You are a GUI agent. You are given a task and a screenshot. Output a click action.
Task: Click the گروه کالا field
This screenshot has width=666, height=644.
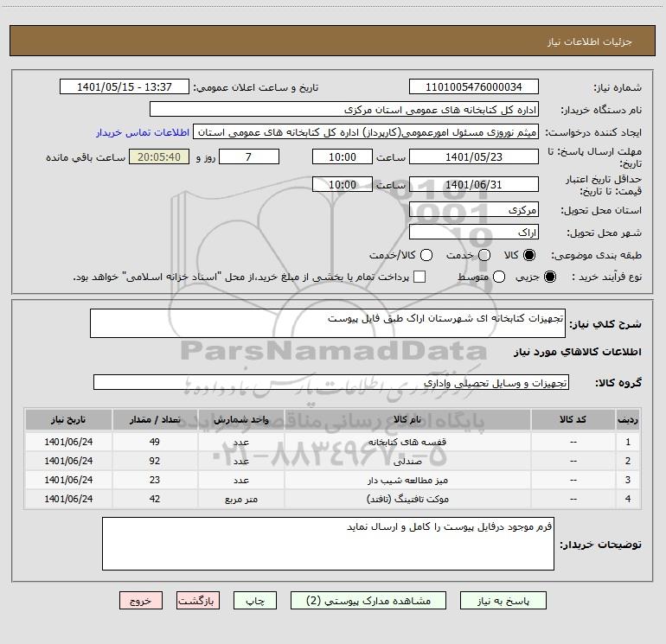pos(331,382)
